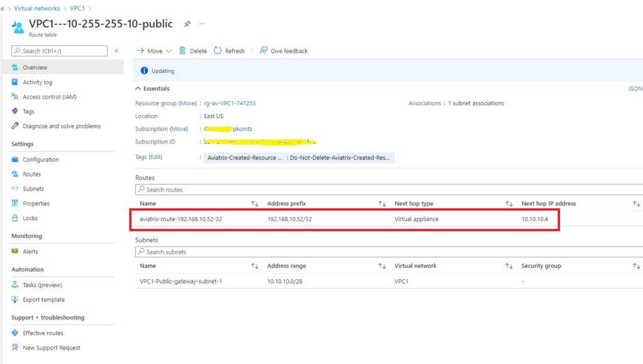Click the Move arrow icon
Screen dimensions: 643x364
(x=140, y=50)
